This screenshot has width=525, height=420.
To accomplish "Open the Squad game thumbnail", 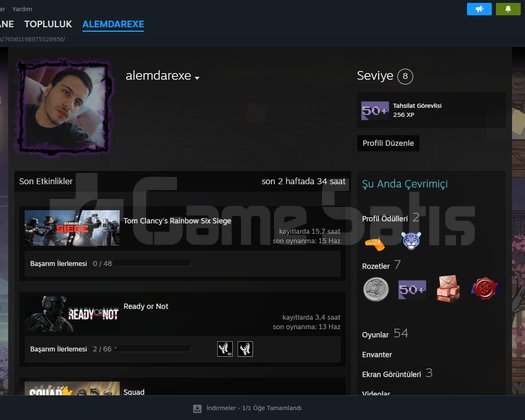I will [72, 389].
